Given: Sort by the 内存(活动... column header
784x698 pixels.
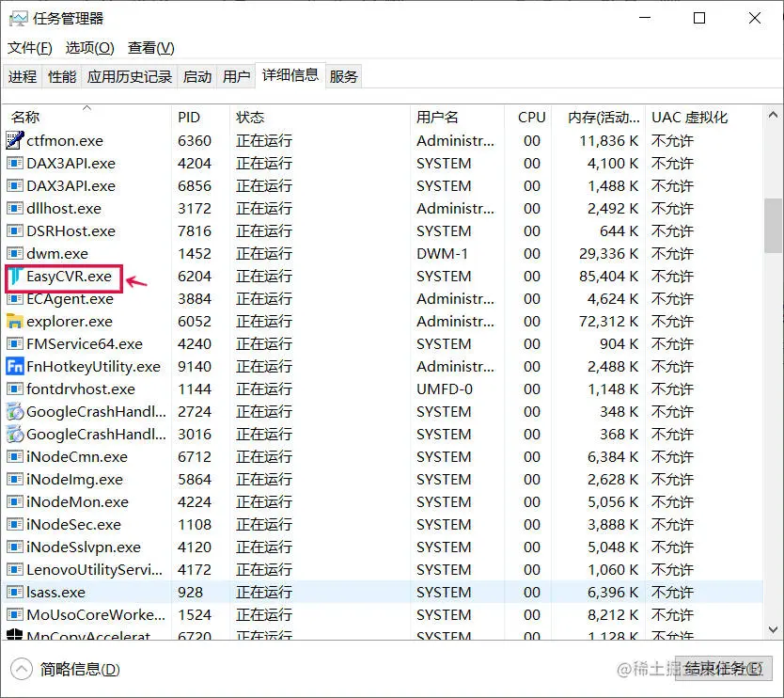Looking at the screenshot, I should click(x=599, y=117).
